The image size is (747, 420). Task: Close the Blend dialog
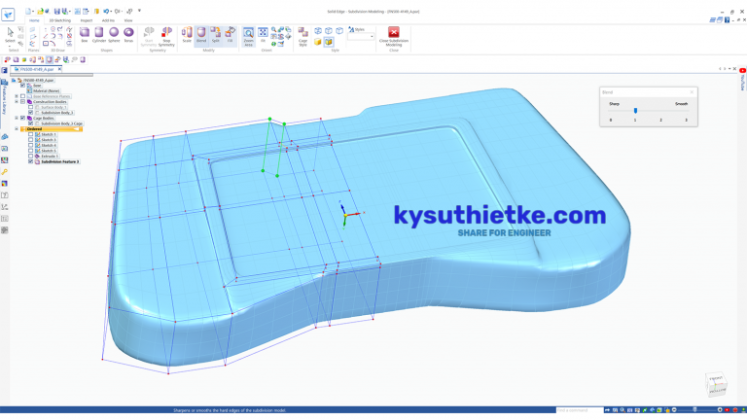coord(692,92)
